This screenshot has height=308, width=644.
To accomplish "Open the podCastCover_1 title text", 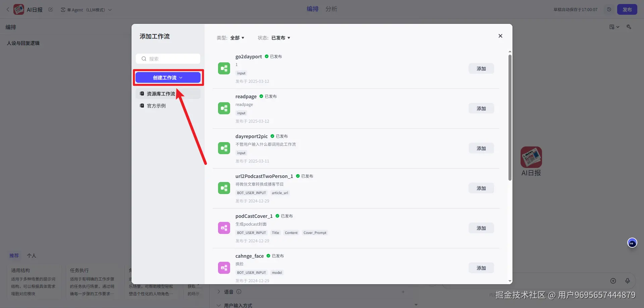I will click(254, 216).
